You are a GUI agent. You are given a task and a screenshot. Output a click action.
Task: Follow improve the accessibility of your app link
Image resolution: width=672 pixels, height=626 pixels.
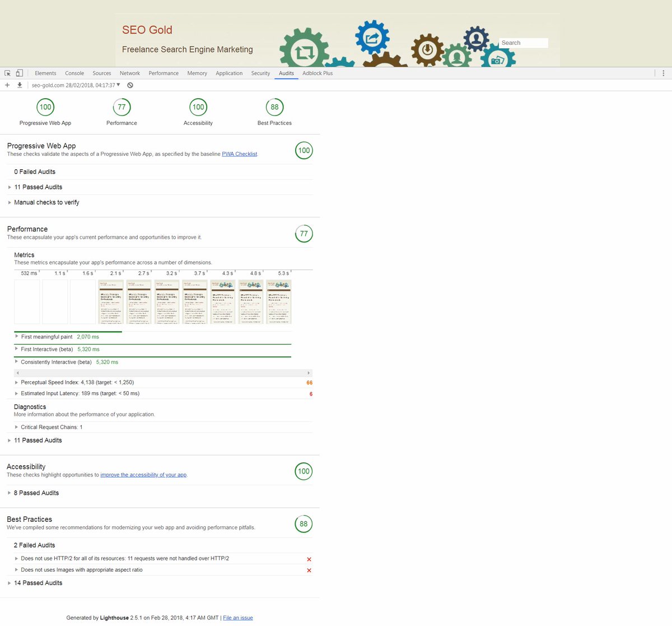coord(143,475)
